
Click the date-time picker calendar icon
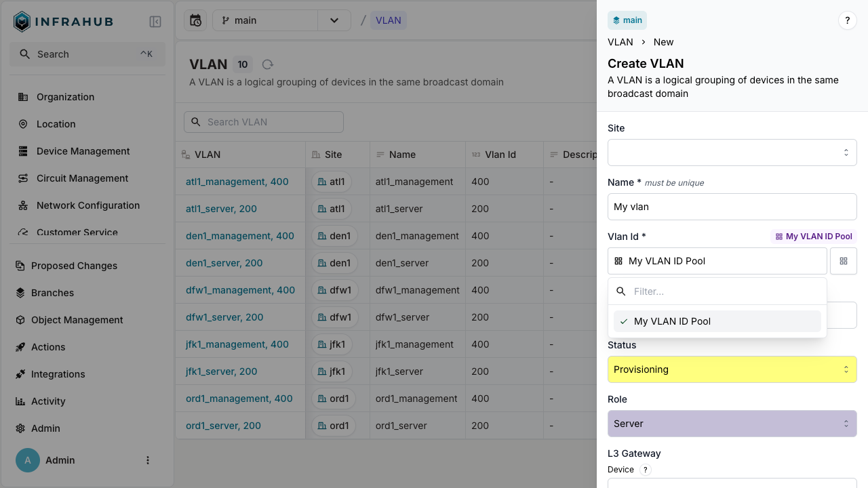pyautogui.click(x=195, y=20)
